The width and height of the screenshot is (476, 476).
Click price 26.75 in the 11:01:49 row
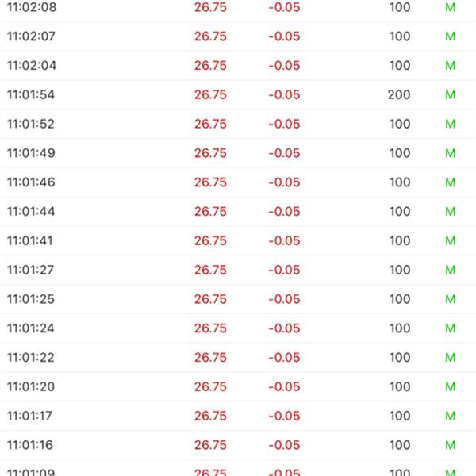coord(210,153)
